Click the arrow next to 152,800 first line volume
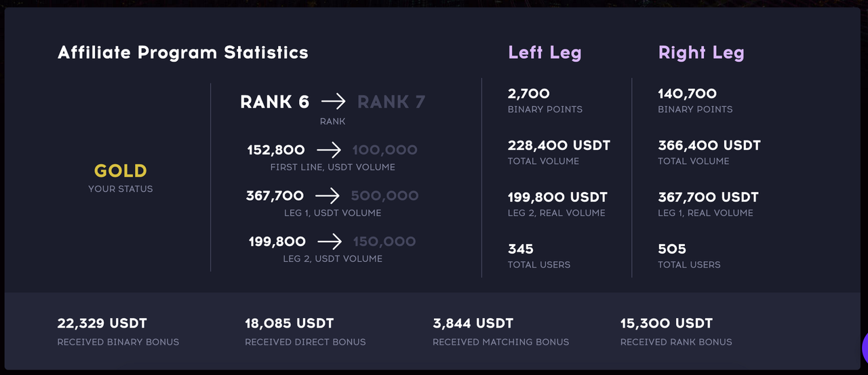Image resolution: width=868 pixels, height=375 pixels. 328,150
